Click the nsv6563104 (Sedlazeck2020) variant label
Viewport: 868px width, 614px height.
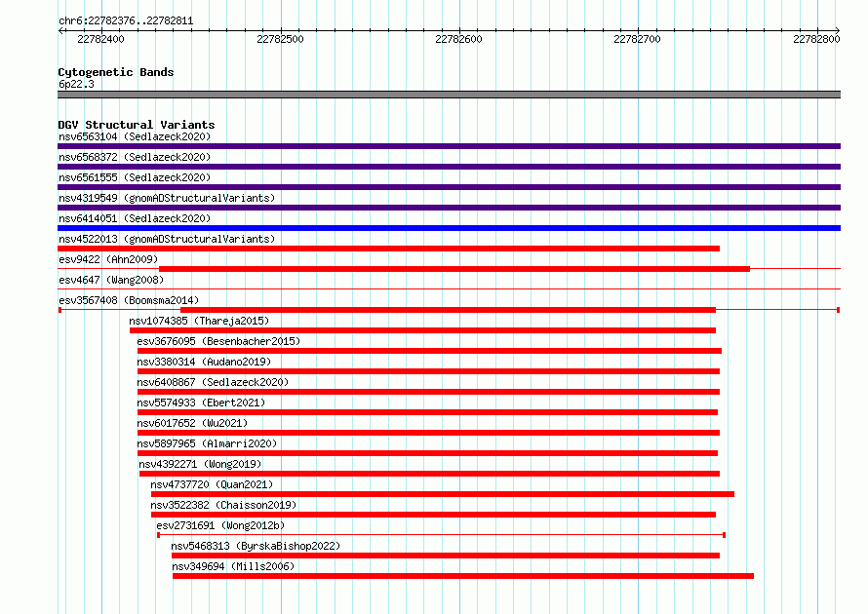pos(135,136)
